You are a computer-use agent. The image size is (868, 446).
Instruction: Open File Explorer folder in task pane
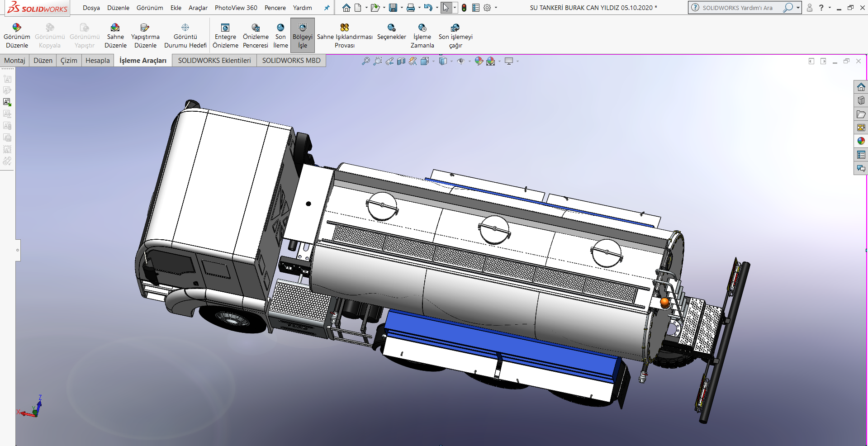click(861, 114)
